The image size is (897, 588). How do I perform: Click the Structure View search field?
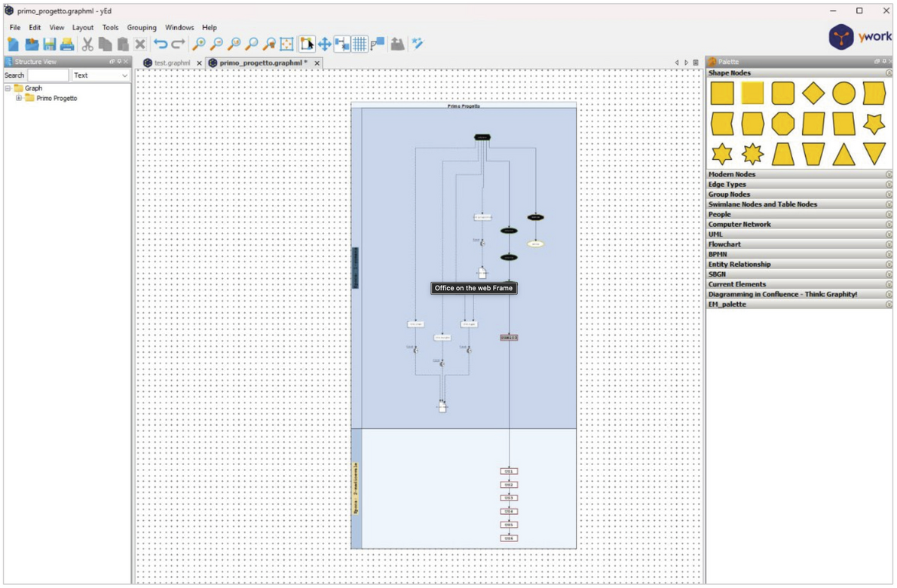[x=48, y=75]
